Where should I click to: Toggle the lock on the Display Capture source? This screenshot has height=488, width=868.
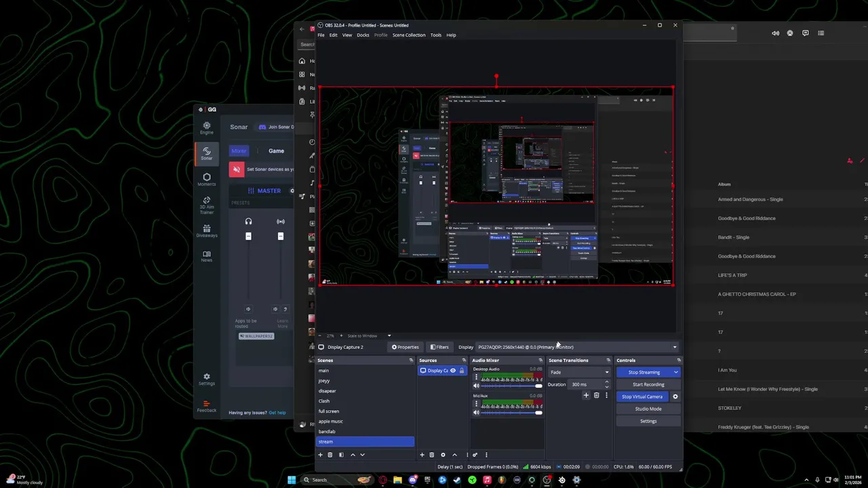462,371
